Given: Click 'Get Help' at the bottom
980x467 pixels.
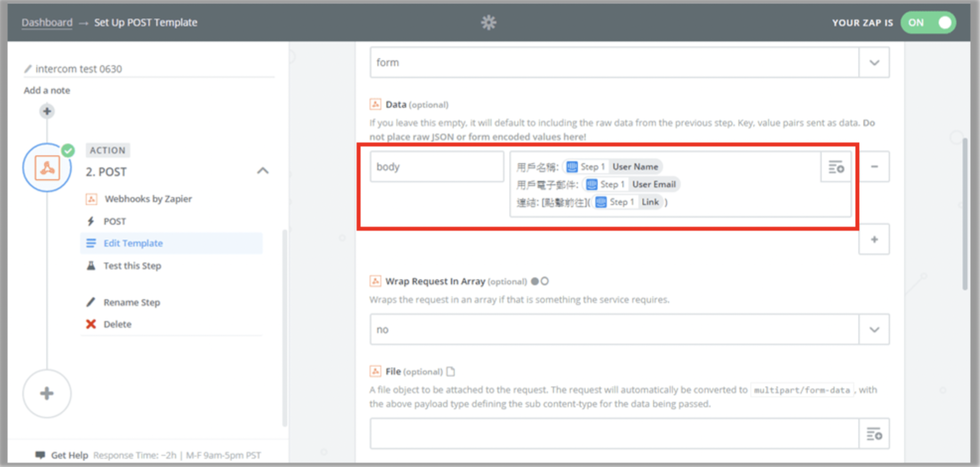Looking at the screenshot, I should (69, 455).
